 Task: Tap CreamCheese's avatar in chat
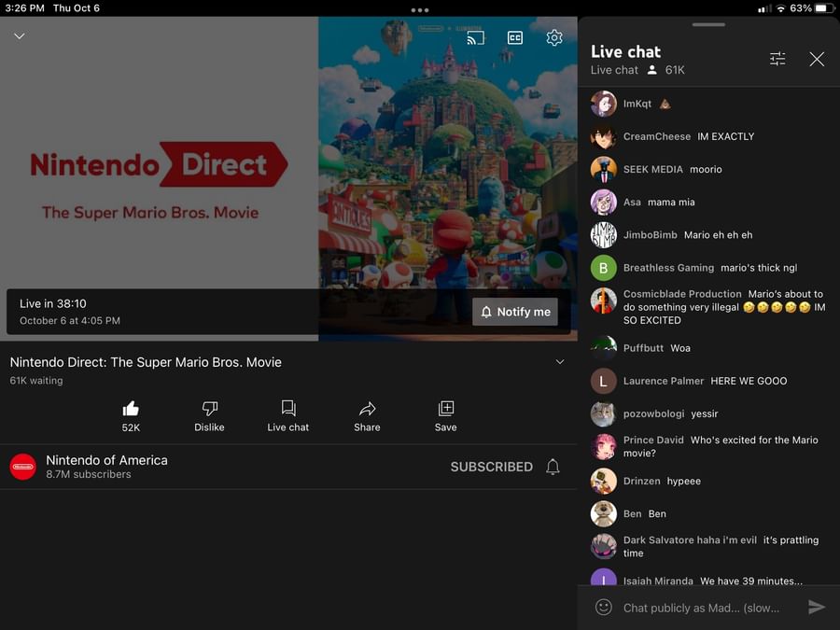click(x=604, y=136)
